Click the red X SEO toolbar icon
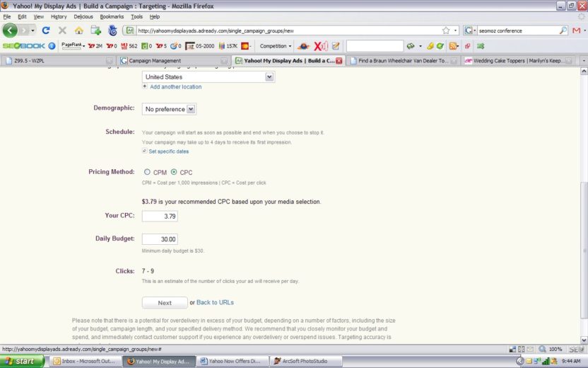This screenshot has height=368, width=588. [x=321, y=46]
